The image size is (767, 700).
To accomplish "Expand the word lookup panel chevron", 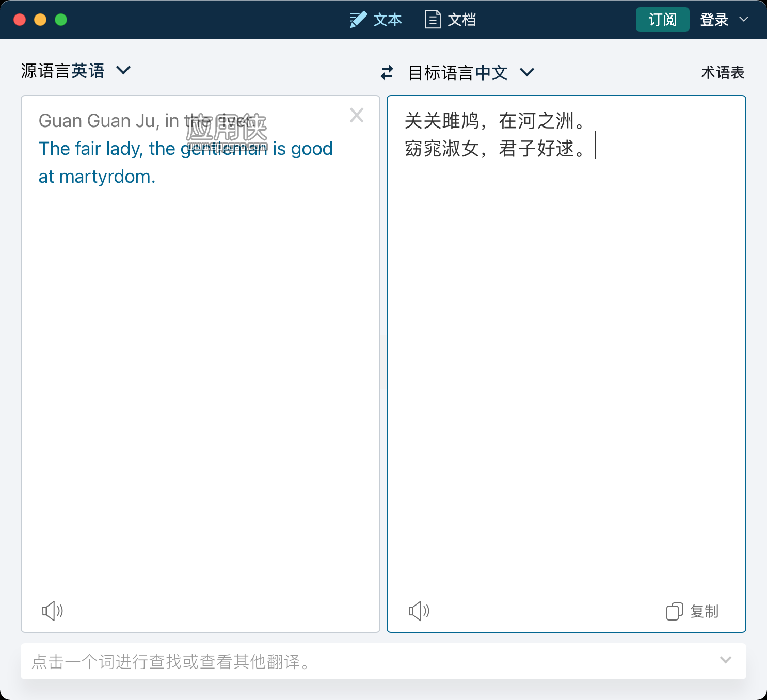I will (726, 660).
